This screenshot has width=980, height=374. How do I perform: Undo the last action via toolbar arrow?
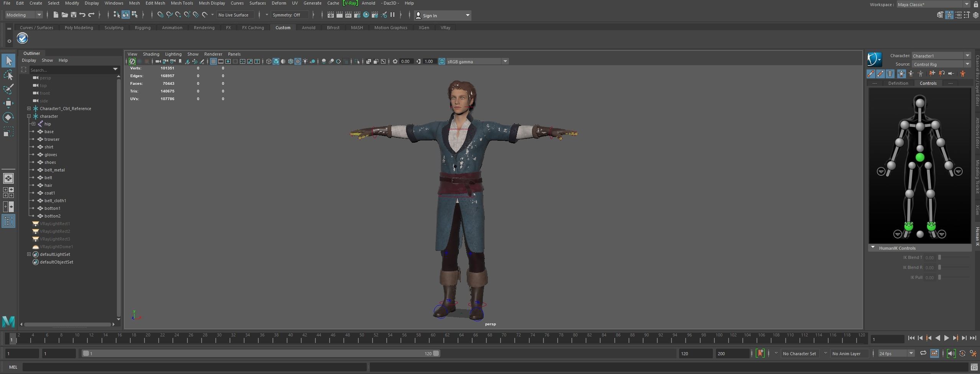coord(82,15)
